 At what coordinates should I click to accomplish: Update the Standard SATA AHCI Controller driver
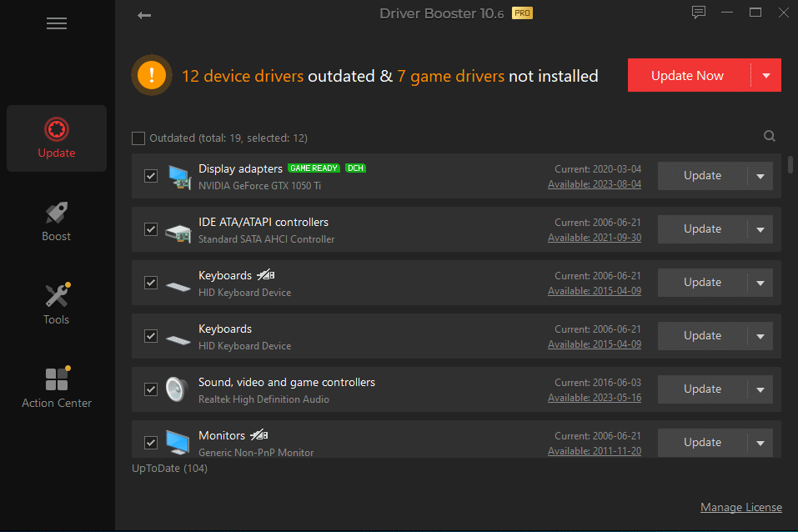click(x=702, y=229)
